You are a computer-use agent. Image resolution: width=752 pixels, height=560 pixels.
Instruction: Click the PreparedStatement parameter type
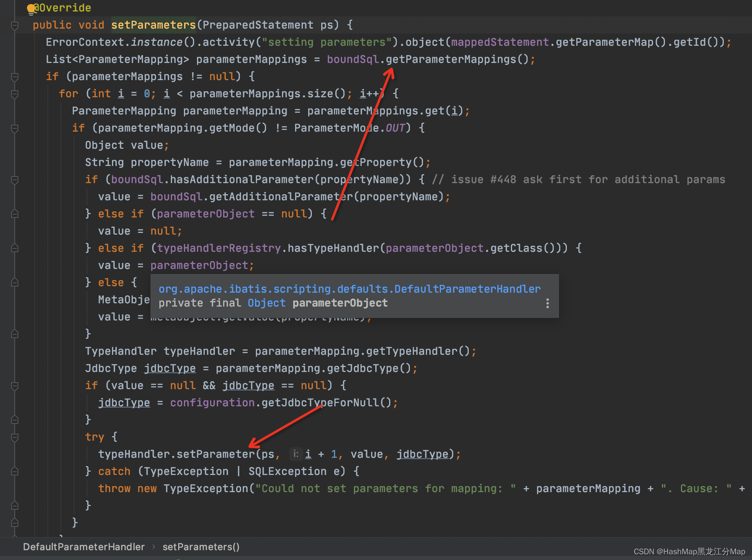258,25
